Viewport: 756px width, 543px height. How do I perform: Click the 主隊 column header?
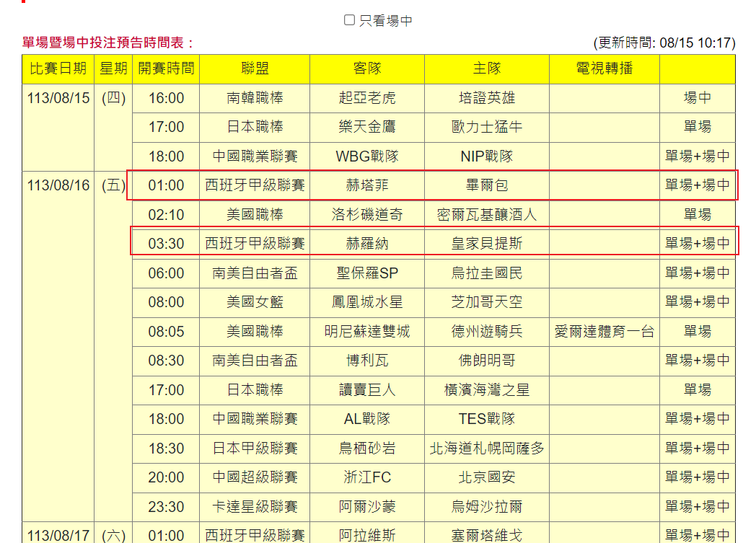point(487,69)
